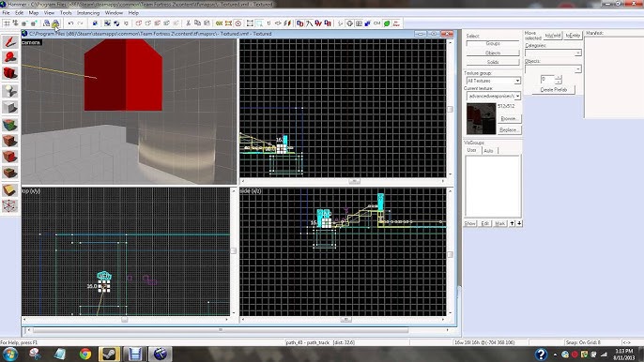Open the Current texture dropdown
Viewport: 644px width, 362px height.
tap(493, 96)
